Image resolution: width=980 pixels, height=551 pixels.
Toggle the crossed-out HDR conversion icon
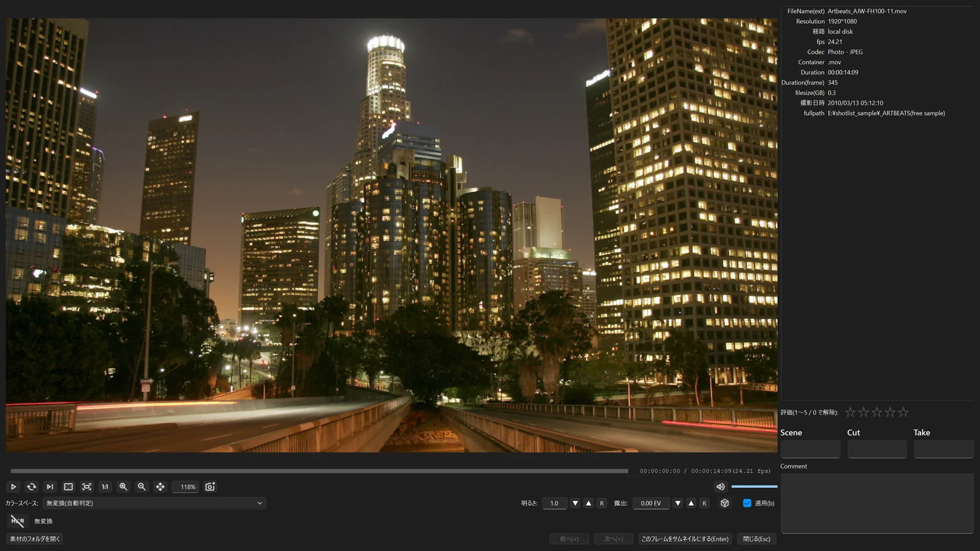[17, 521]
